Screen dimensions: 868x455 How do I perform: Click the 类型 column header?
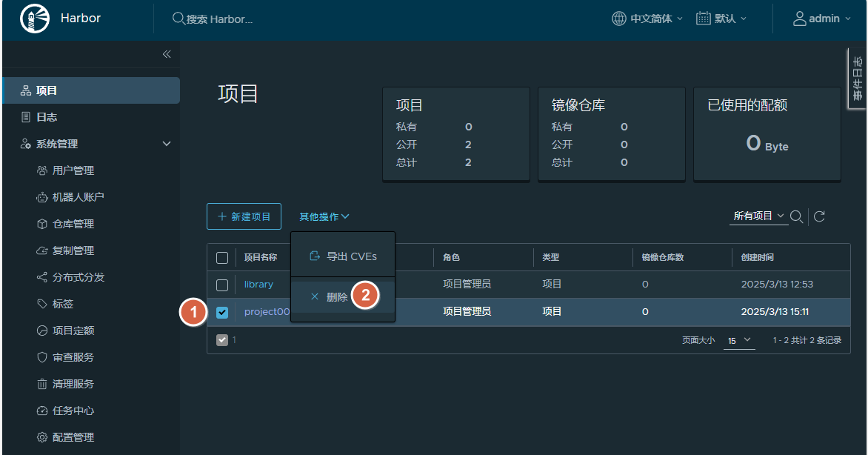tap(551, 257)
